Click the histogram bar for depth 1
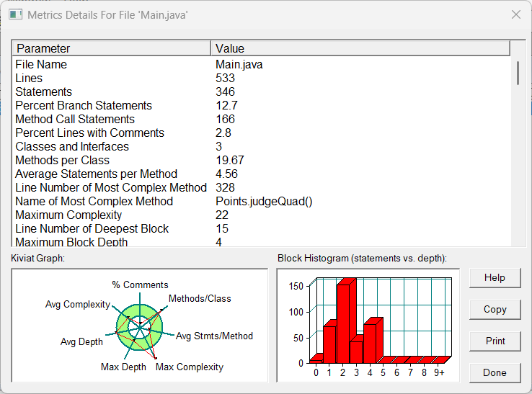The width and height of the screenshot is (532, 394). point(329,343)
